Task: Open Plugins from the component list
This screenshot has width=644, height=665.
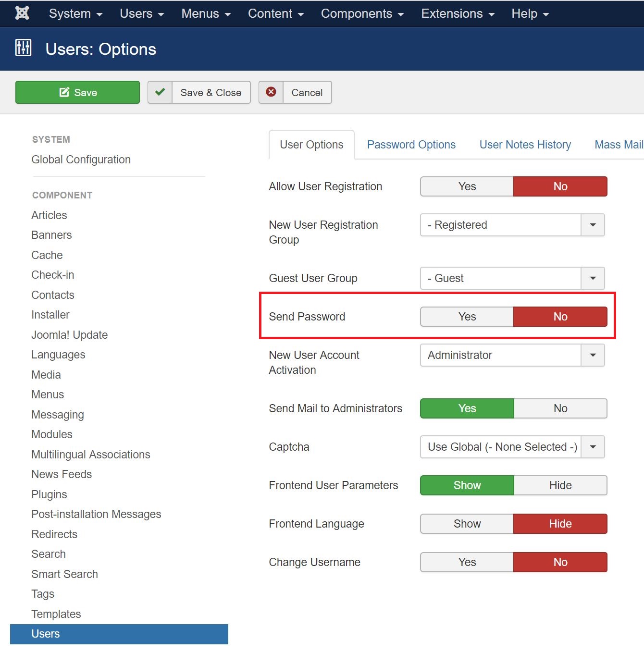Action: tap(49, 494)
